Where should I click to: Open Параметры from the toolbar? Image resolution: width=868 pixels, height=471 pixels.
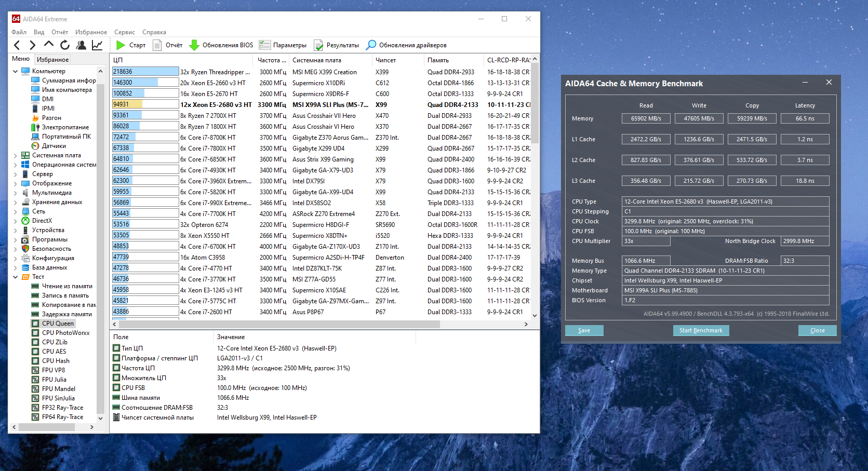[x=283, y=45]
